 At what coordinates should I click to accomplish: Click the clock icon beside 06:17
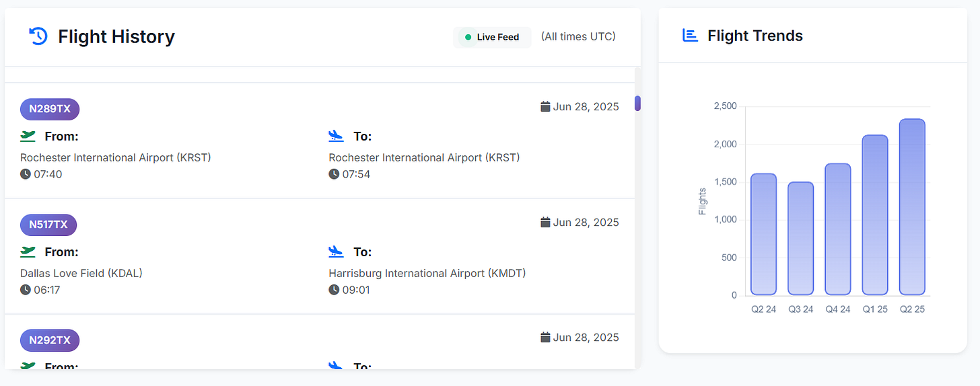26,290
